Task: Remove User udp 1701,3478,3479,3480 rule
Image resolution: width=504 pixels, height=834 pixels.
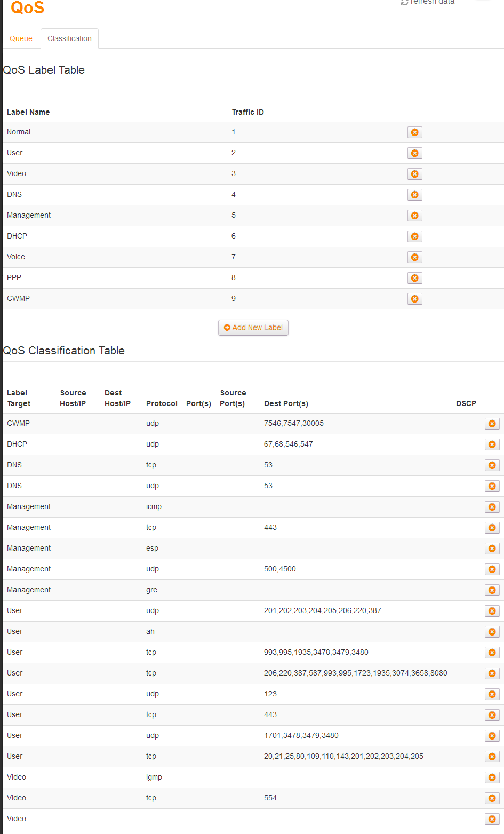Action: [492, 736]
